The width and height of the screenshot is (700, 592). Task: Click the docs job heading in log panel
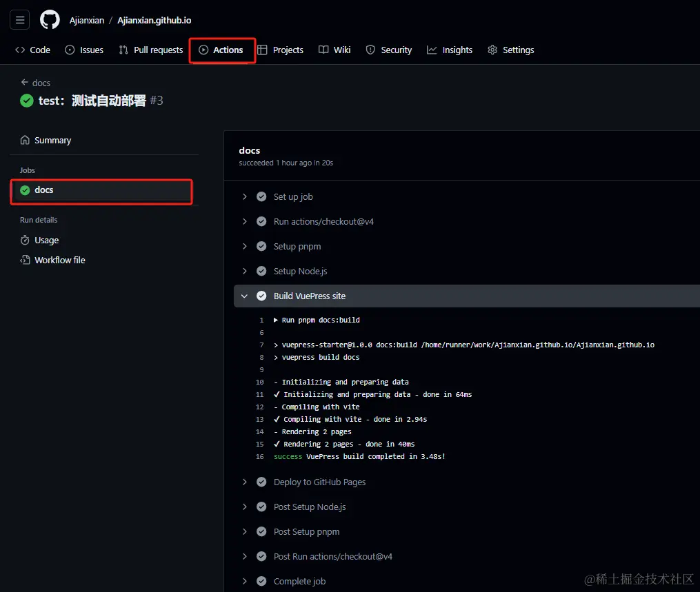click(x=250, y=150)
